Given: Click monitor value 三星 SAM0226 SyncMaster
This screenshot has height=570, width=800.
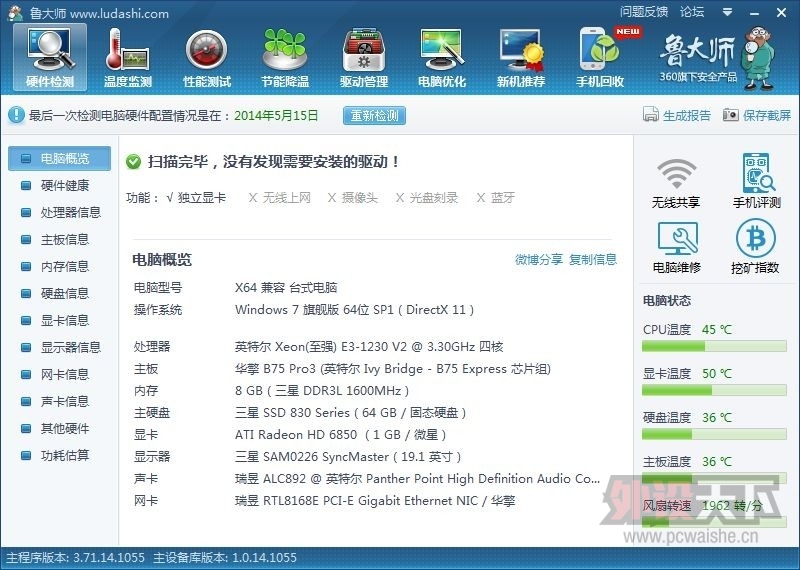Looking at the screenshot, I should 348,456.
